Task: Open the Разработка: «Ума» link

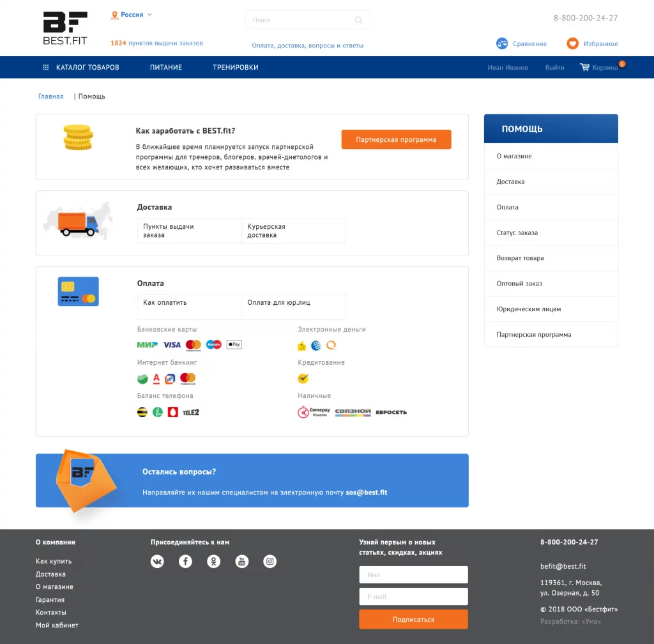Action: pos(570,622)
